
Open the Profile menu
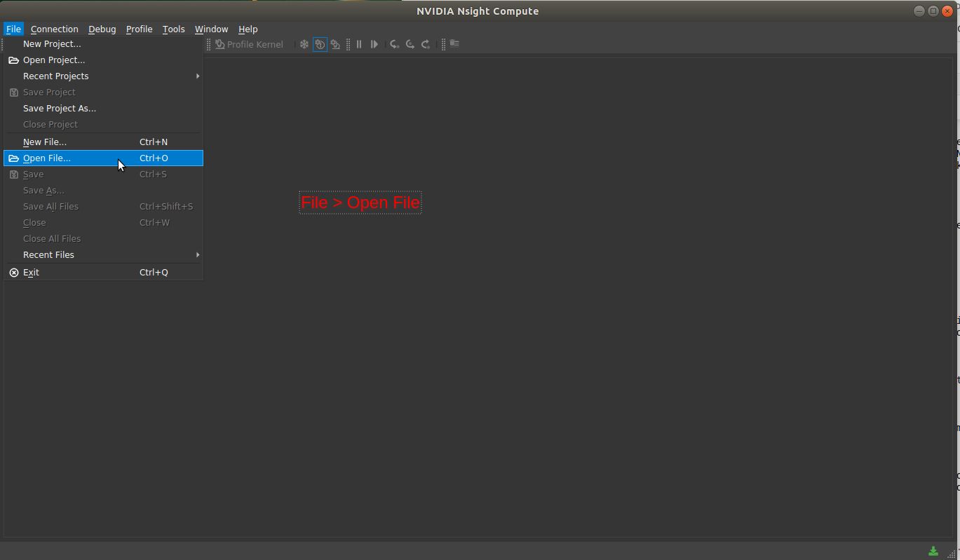tap(139, 29)
